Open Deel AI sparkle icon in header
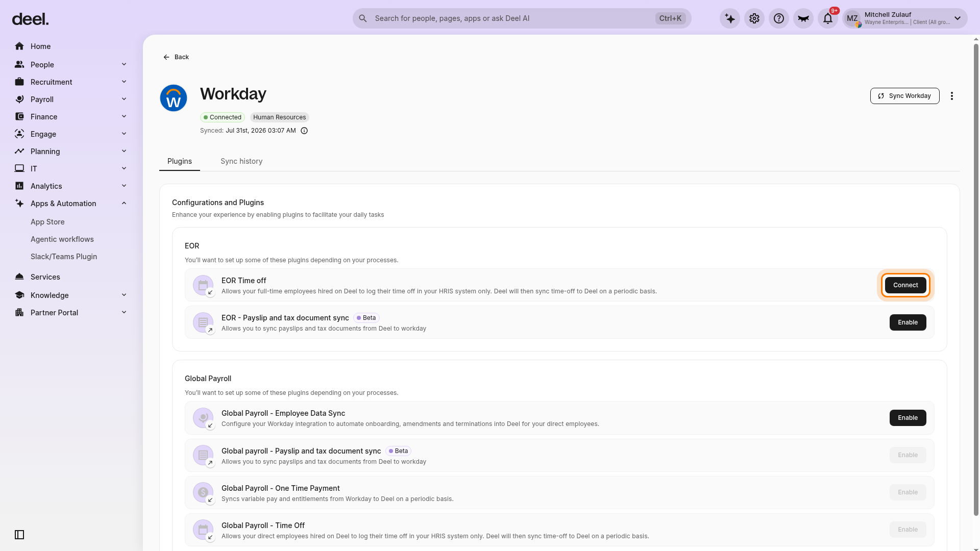The image size is (980, 551). coord(730,18)
